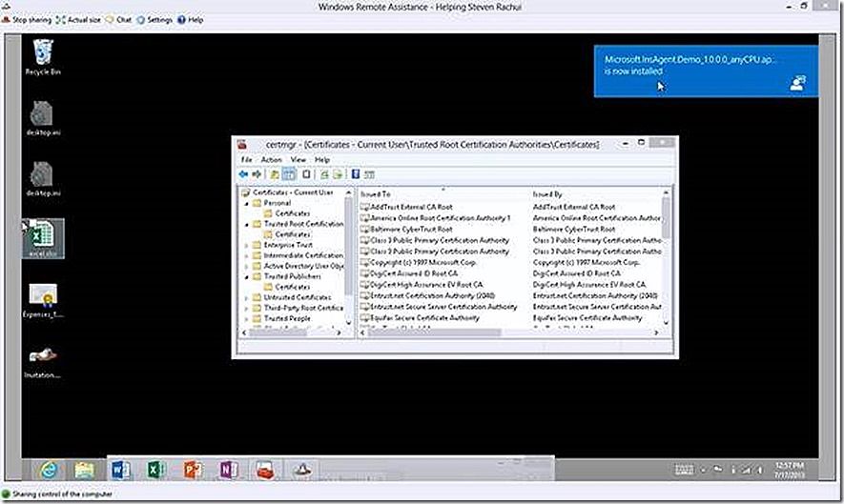Open the Recycle Bin desktop icon

pos(43,57)
